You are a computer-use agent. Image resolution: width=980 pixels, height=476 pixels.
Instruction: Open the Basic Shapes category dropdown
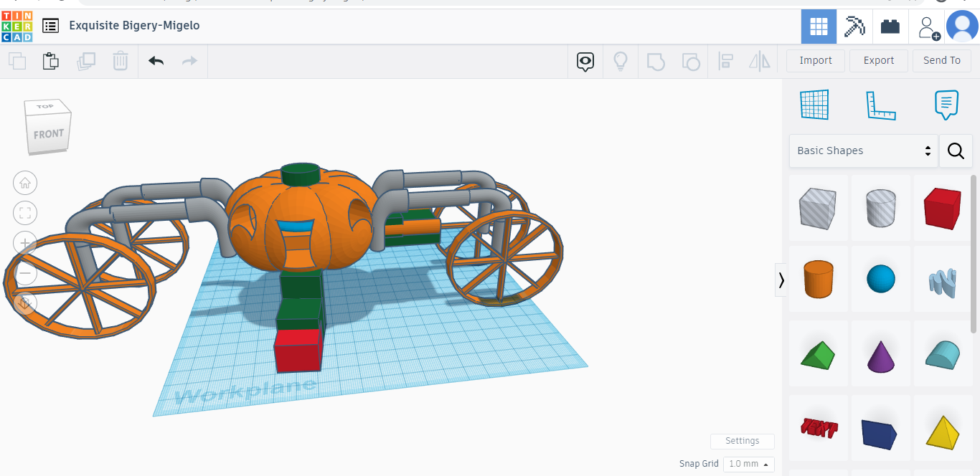coord(863,151)
